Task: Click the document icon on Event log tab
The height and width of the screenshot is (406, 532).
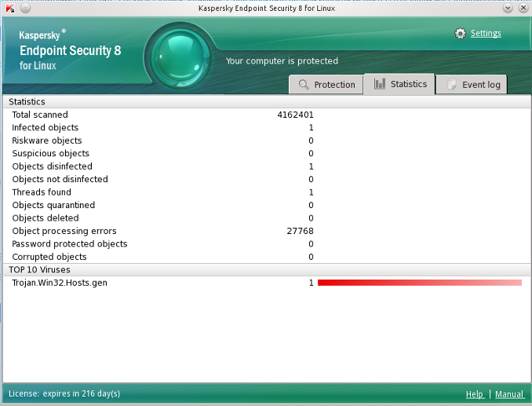Action: coord(452,85)
